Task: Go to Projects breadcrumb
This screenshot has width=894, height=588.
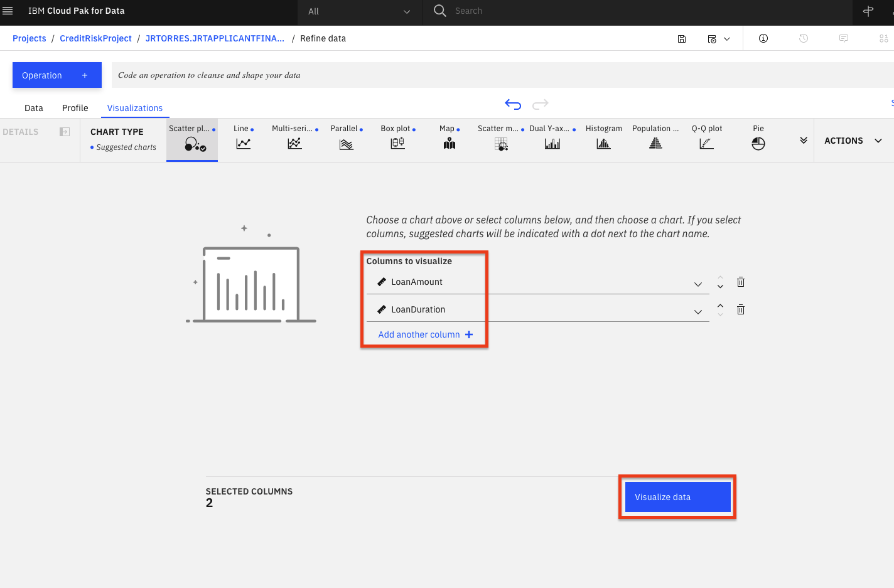Action: pos(30,38)
